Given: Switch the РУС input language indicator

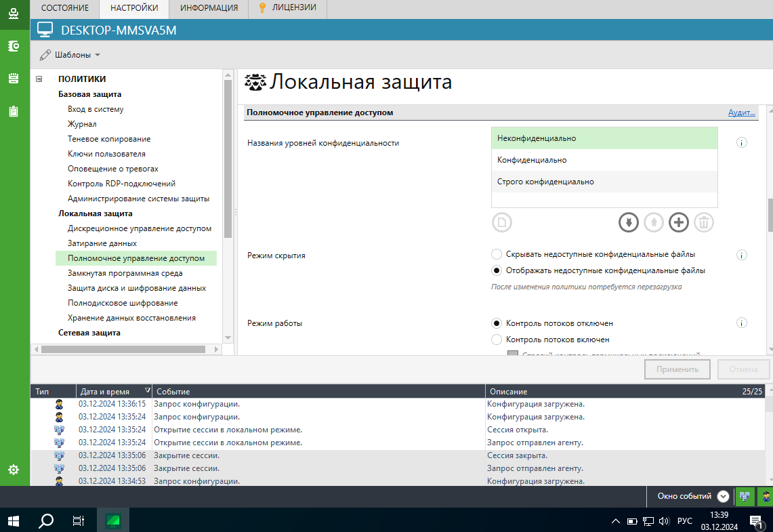Looking at the screenshot, I should tap(685, 521).
